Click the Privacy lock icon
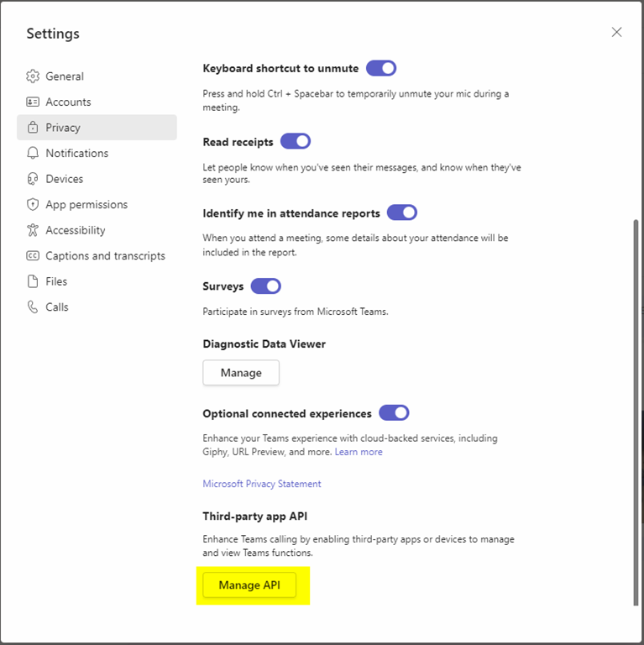 click(33, 128)
